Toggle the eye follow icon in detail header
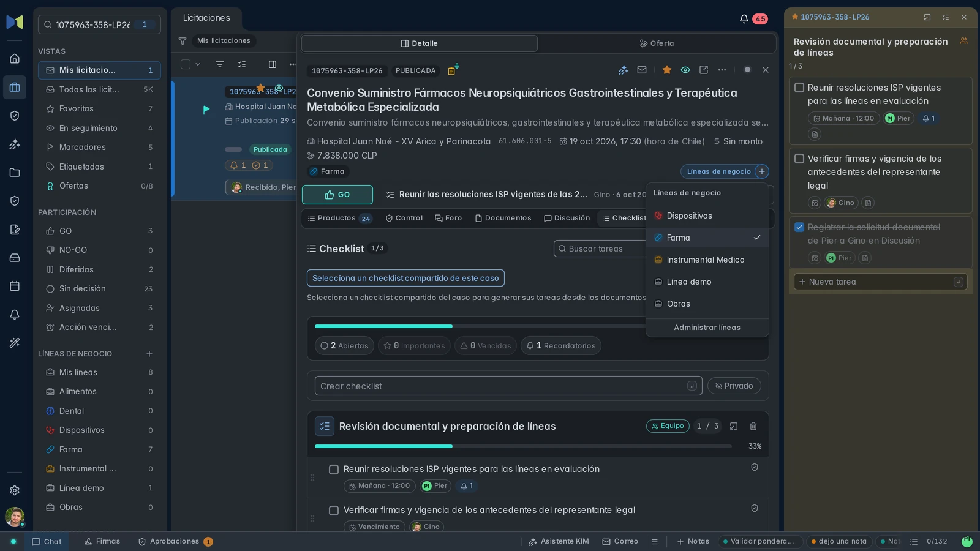Viewport: 980px width, 551px height. (685, 70)
